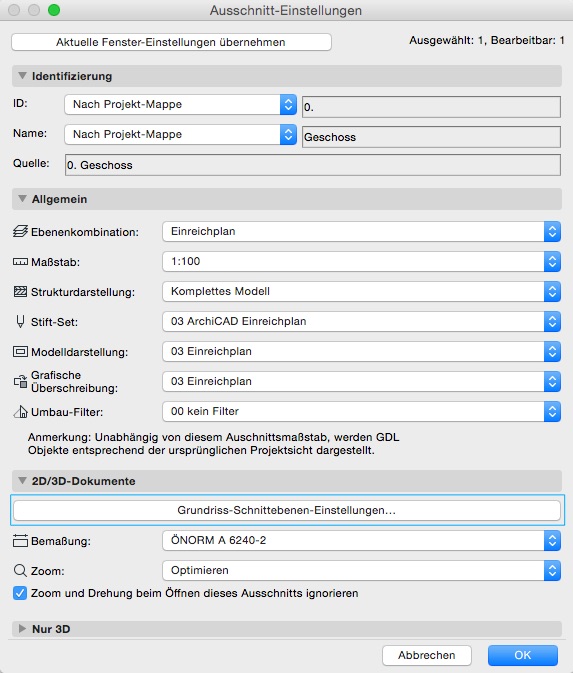Open Strukturdarstellung Komplettes Modell dropdown
573x673 pixels.
361,291
